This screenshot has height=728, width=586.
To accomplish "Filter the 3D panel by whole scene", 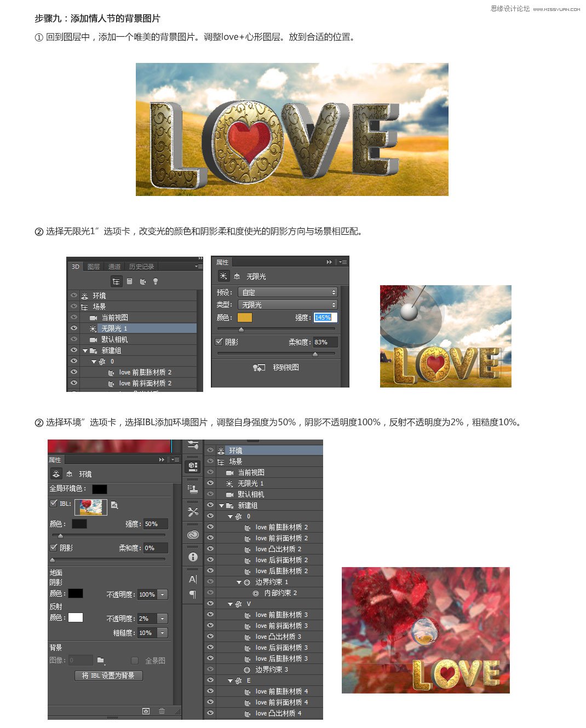I will 116,281.
